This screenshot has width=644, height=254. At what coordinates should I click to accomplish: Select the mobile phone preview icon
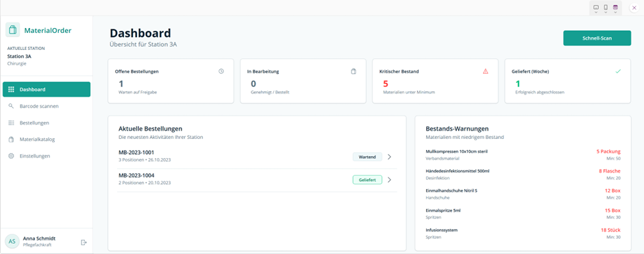(x=606, y=8)
